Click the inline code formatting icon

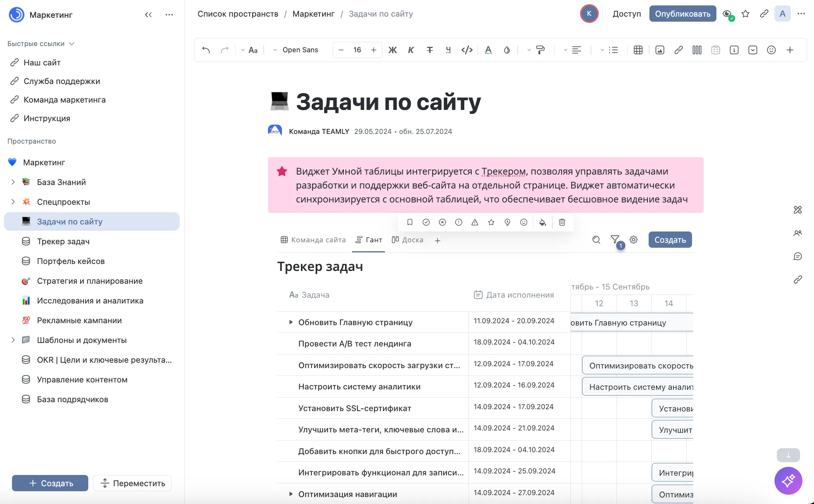tap(467, 50)
